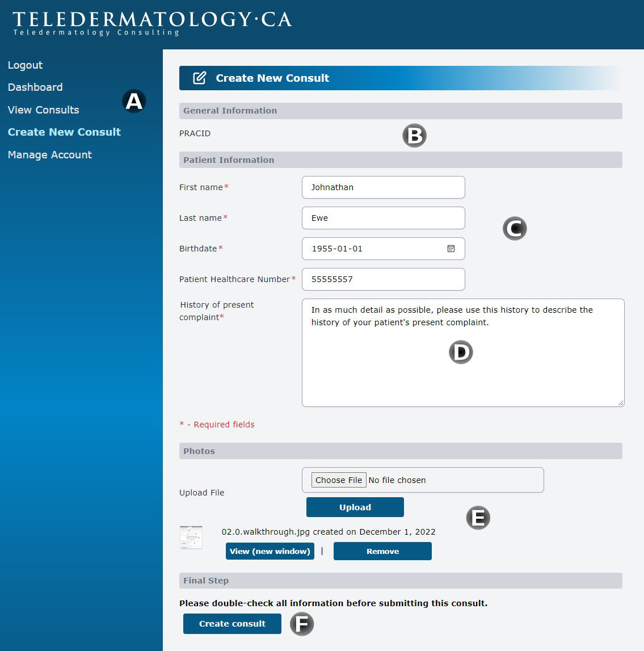Click the Create New Consult pencil icon
This screenshot has height=651, width=644.
[199, 78]
